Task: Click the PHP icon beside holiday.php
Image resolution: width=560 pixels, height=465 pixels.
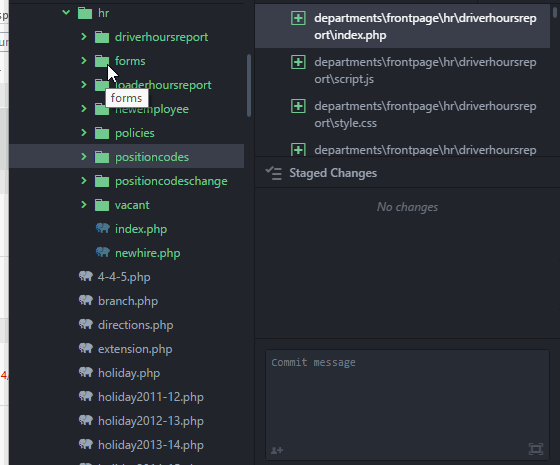Action: pyautogui.click(x=86, y=372)
